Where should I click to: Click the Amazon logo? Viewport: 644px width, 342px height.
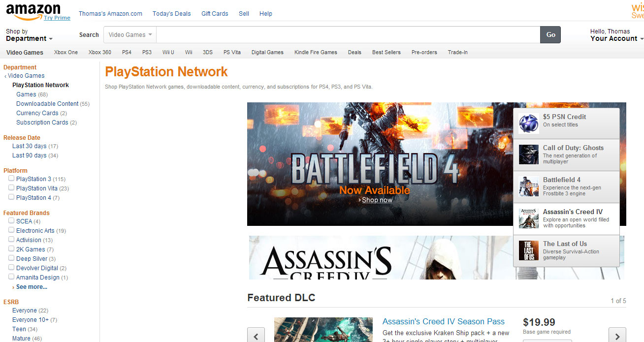(x=32, y=10)
